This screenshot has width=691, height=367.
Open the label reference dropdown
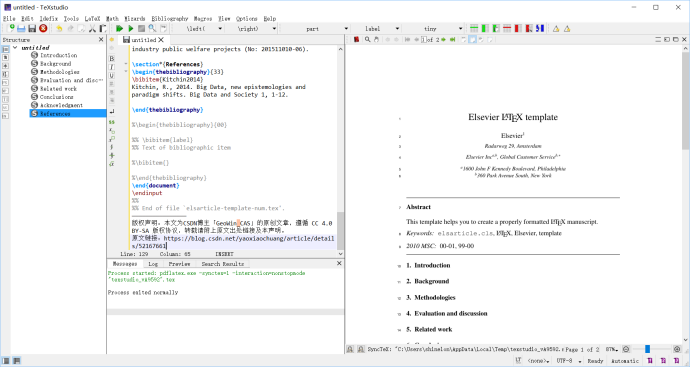(x=376, y=29)
